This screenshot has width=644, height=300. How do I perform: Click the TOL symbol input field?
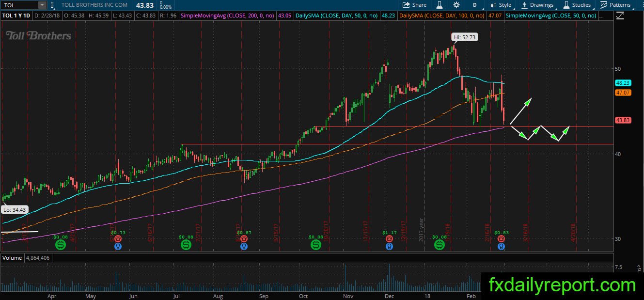(19, 5)
